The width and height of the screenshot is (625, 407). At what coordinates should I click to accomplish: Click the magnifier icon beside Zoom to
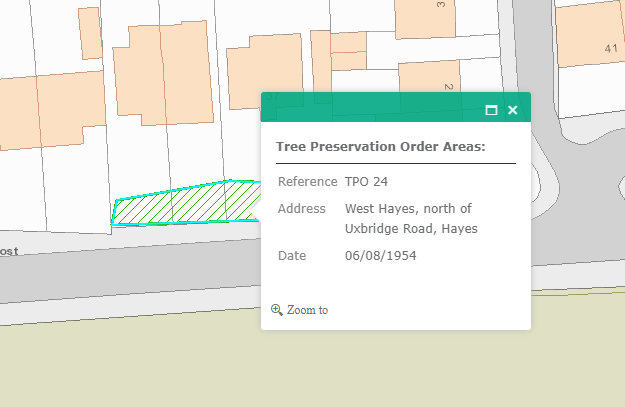277,310
